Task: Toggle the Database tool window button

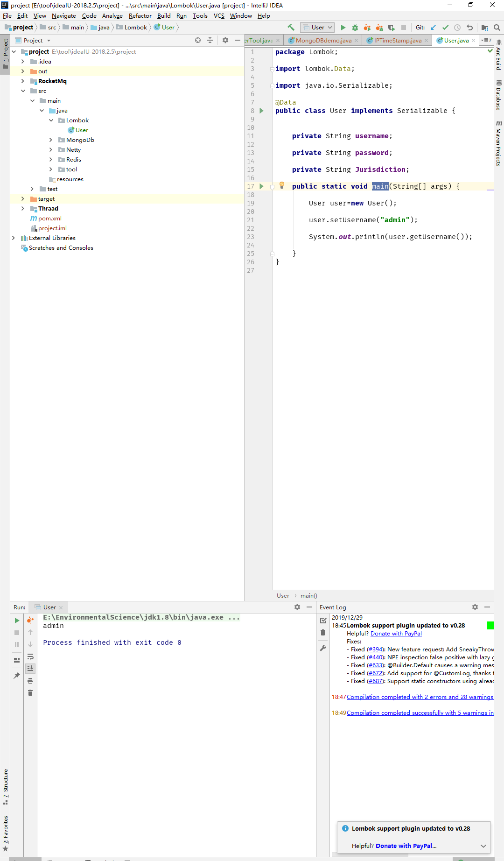Action: (499, 96)
